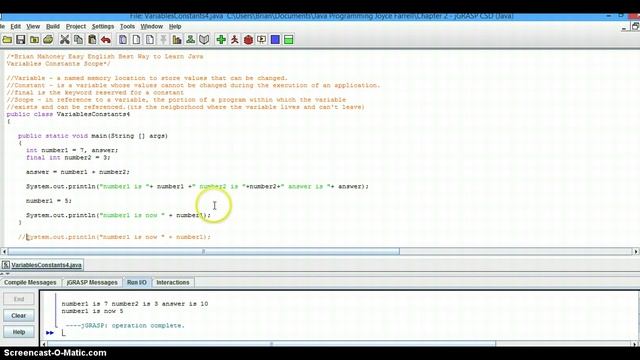Image resolution: width=640 pixels, height=360 pixels.
Task: Click the line 'final int number2 = 3;'
Action: pyautogui.click(x=68, y=158)
